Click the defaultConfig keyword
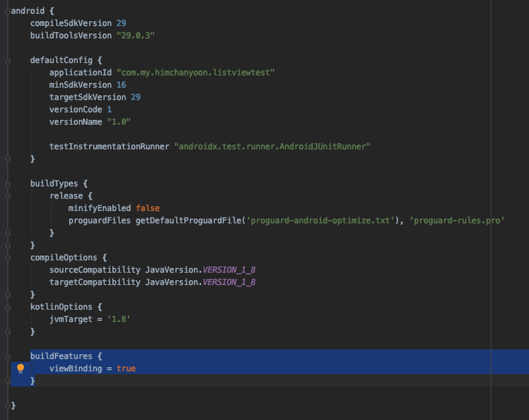Image resolution: width=529 pixels, height=420 pixels. point(62,60)
